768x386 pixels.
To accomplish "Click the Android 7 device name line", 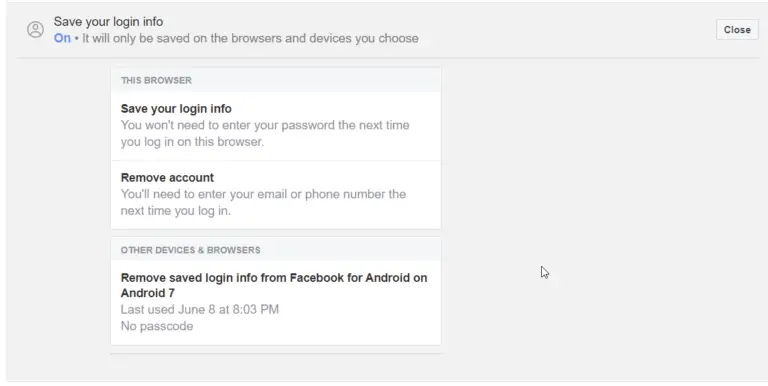I will coord(147,293).
